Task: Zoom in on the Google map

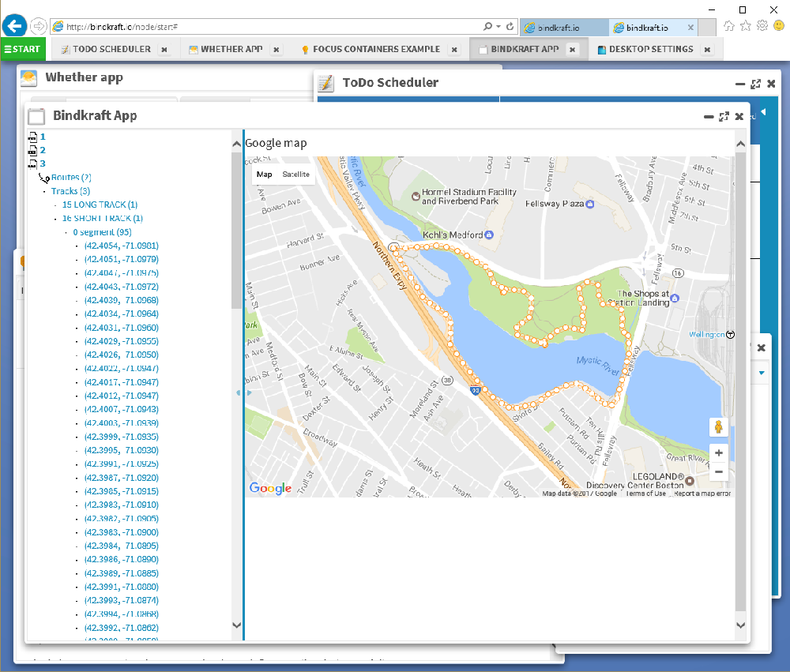Action: 718,453
